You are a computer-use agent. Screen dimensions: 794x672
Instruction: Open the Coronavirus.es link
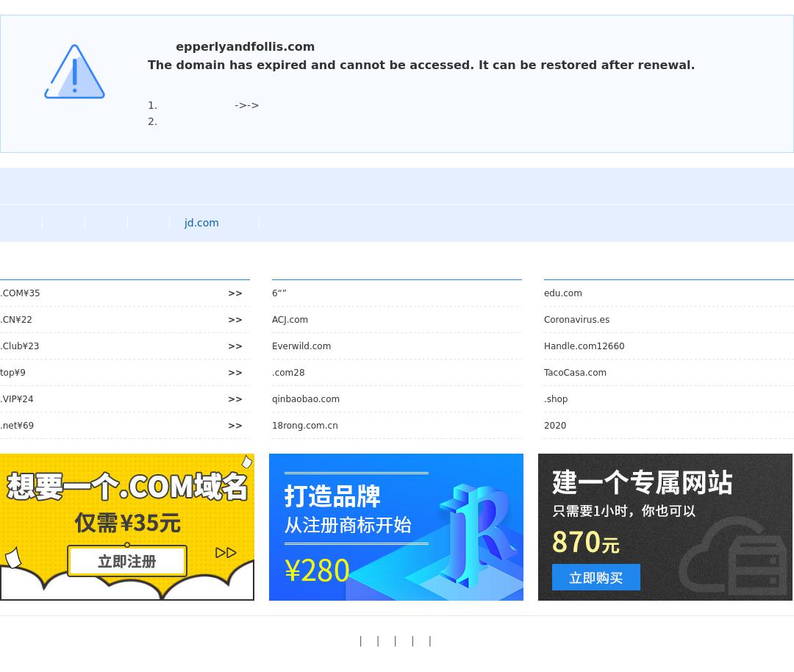pyautogui.click(x=577, y=320)
